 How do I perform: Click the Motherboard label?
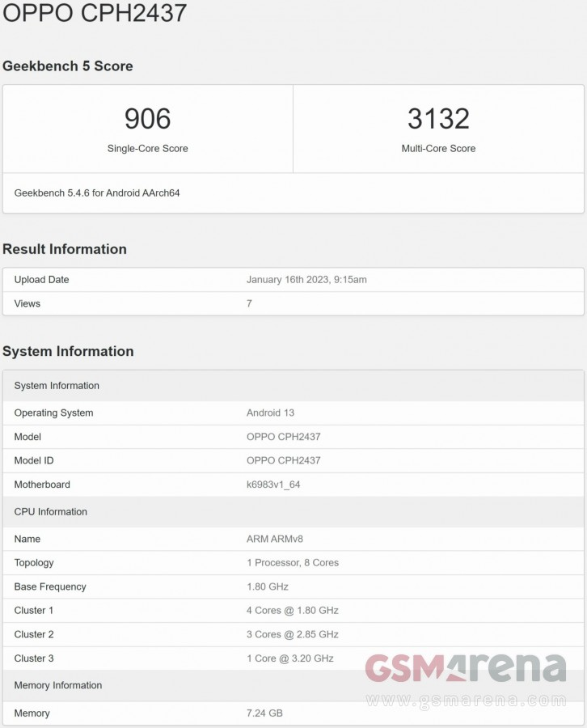[42, 485]
